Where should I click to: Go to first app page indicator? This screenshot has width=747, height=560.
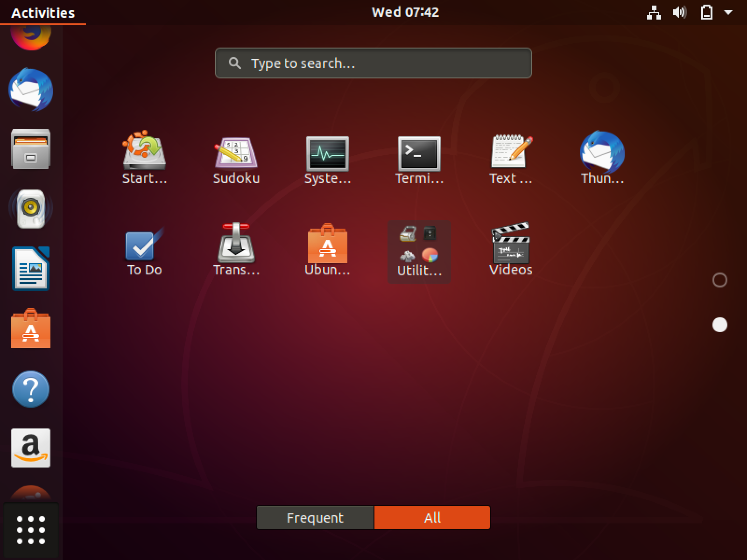pos(720,280)
